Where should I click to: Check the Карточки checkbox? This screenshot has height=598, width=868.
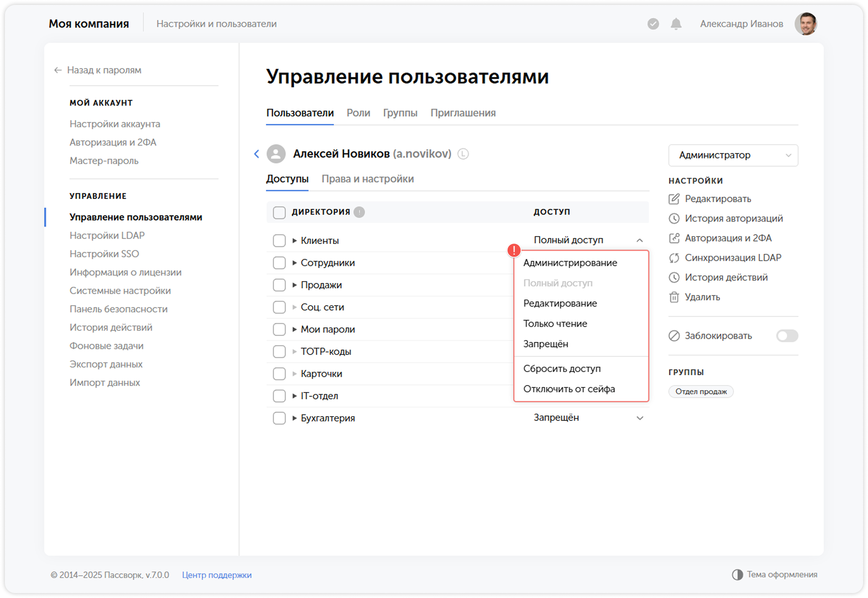[279, 374]
